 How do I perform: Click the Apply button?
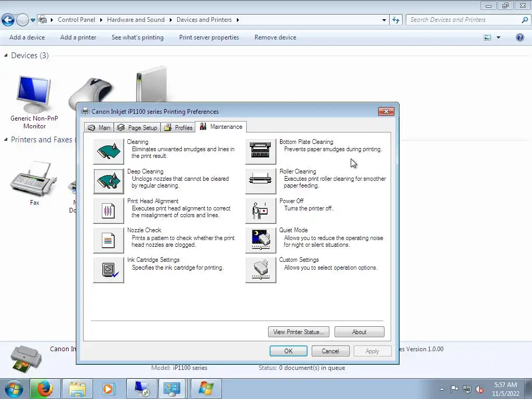coord(373,351)
